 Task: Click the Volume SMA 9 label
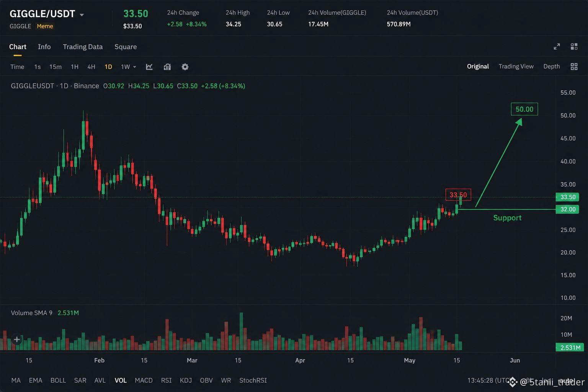pyautogui.click(x=31, y=313)
